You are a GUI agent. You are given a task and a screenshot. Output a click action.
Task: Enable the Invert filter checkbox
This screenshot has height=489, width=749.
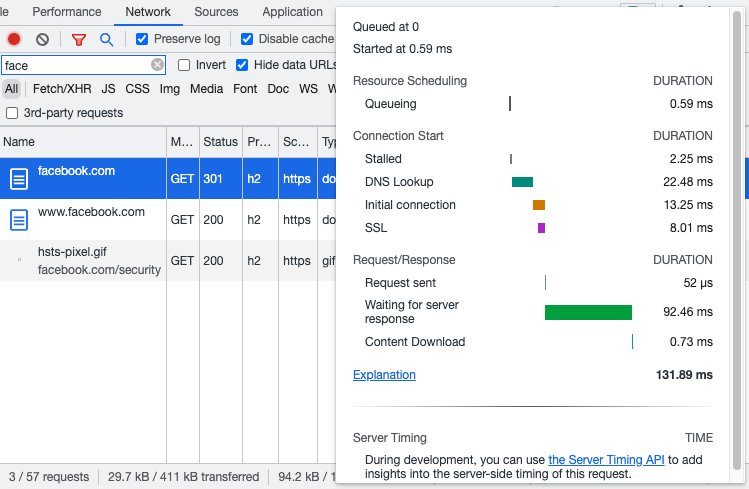coord(184,65)
